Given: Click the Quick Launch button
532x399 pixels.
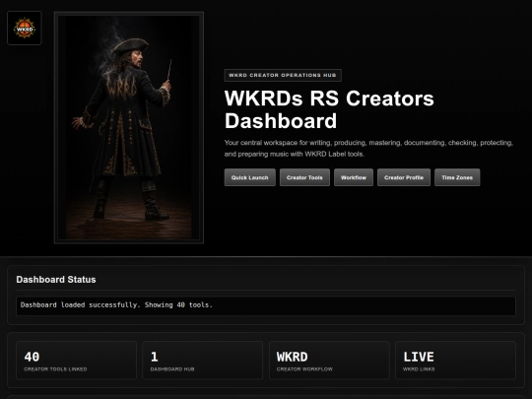Looking at the screenshot, I should 249,177.
